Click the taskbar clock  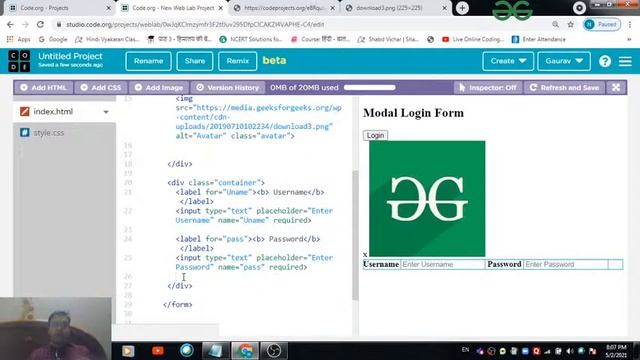pyautogui.click(x=616, y=351)
